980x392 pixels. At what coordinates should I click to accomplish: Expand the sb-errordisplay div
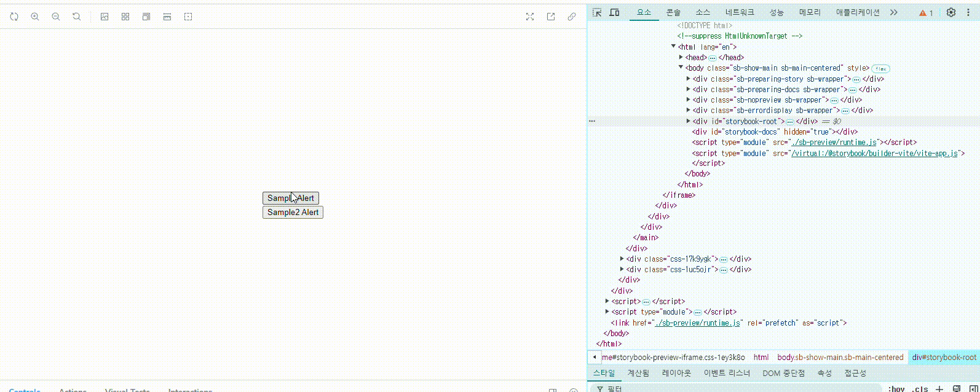tap(688, 110)
